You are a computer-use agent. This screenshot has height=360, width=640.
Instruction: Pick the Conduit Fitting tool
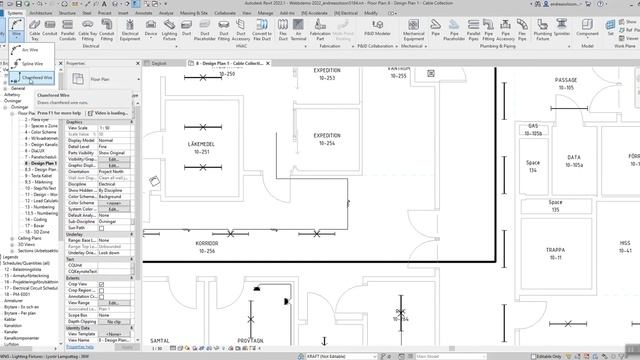(x=107, y=30)
